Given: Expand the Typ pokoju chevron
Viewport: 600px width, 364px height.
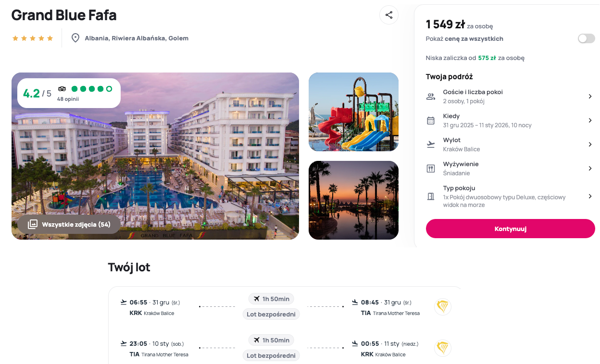Looking at the screenshot, I should point(590,196).
